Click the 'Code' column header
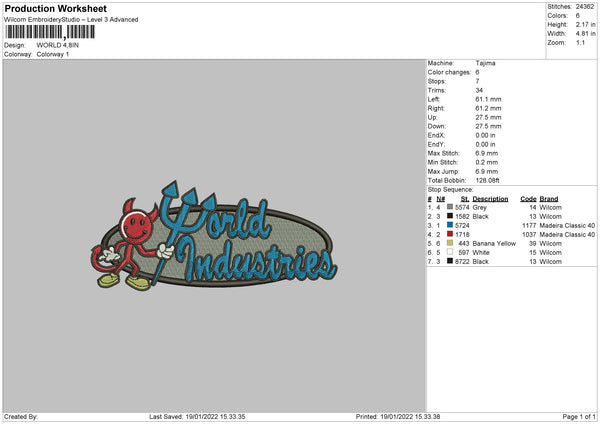 tap(528, 199)
